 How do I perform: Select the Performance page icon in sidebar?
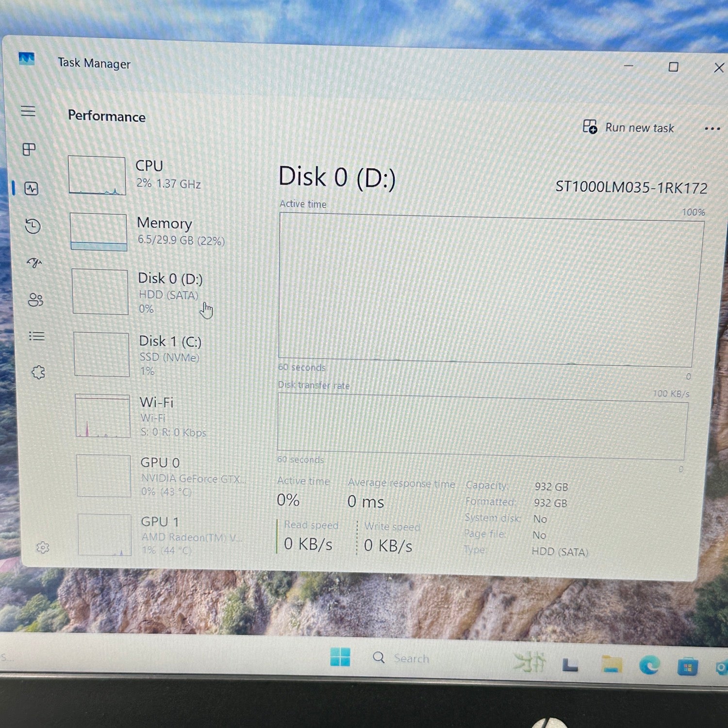click(32, 188)
